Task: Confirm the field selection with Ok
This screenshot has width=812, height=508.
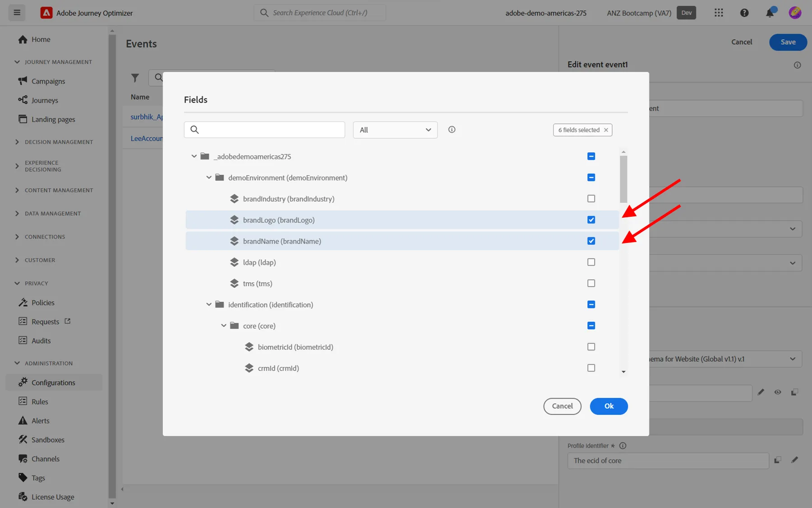Action: tap(609, 406)
